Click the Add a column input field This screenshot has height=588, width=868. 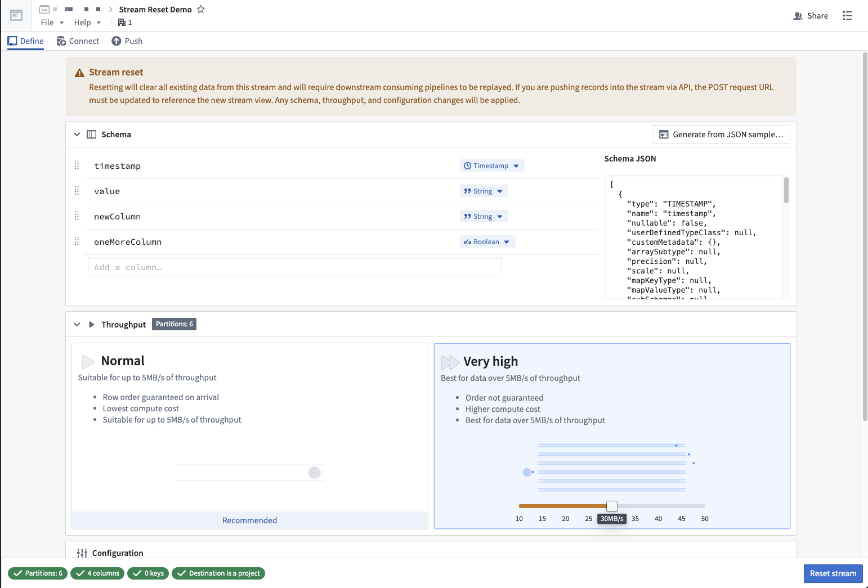pos(294,267)
